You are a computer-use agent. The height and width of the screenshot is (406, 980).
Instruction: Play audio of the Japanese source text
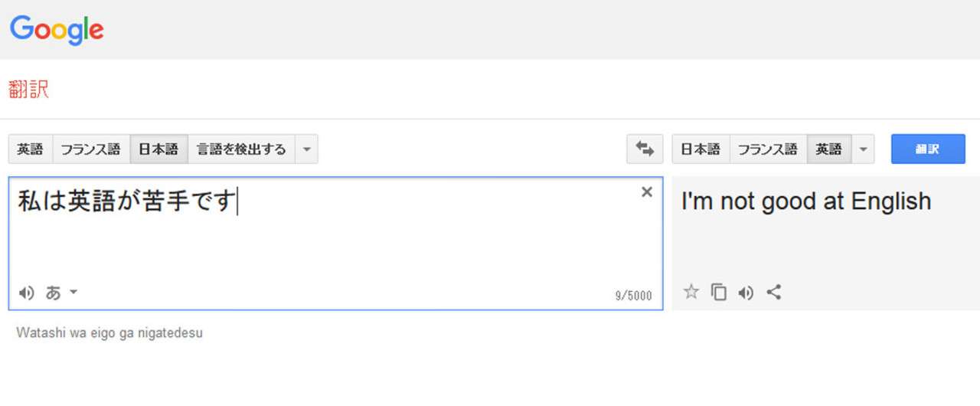[x=27, y=293]
